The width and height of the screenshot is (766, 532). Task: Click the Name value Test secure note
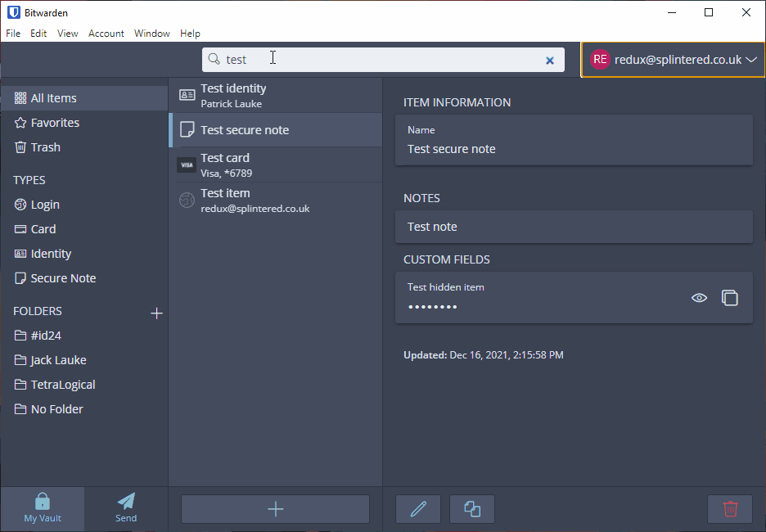452,149
